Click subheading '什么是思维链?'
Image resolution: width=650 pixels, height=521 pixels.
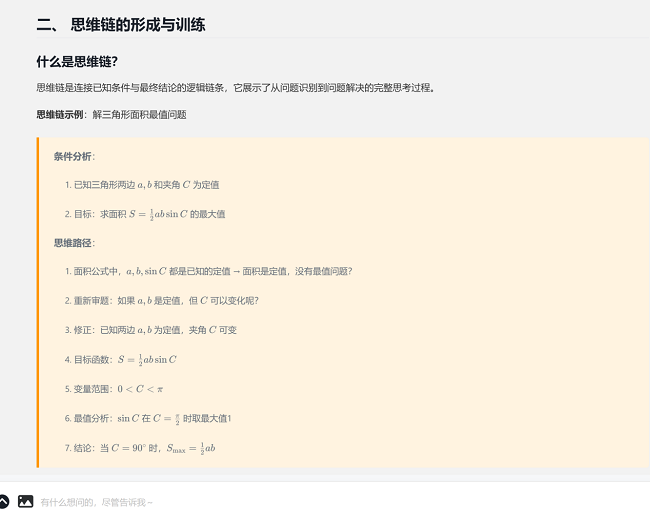coord(77,62)
